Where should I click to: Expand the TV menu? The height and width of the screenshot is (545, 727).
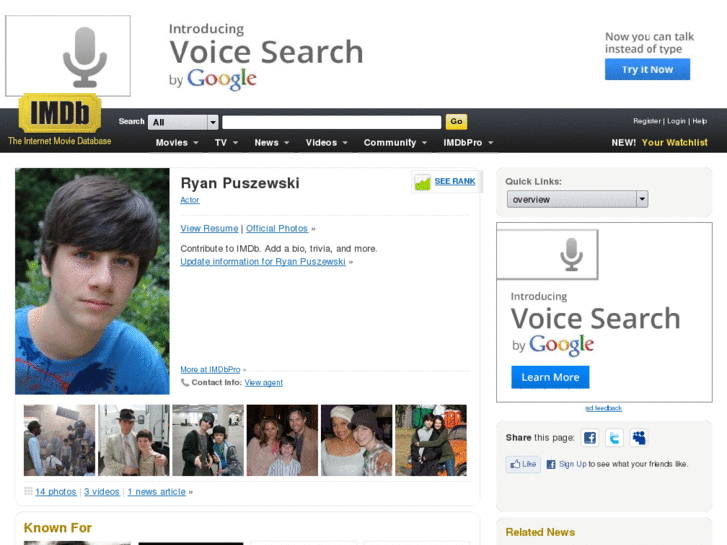[x=226, y=142]
